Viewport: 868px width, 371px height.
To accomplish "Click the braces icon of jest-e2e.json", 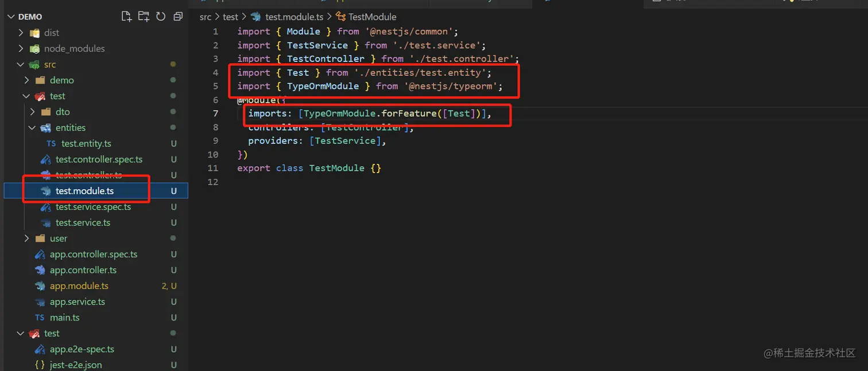I will click(x=40, y=365).
